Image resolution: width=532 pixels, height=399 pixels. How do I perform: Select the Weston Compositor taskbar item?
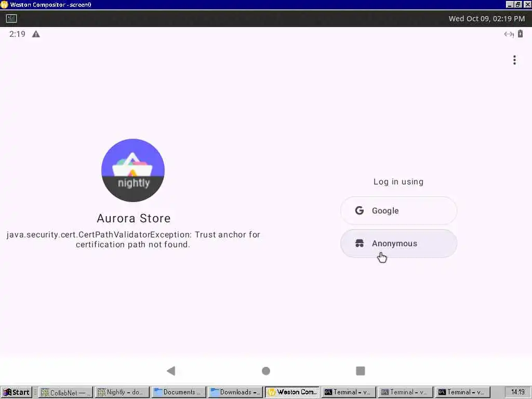coord(292,392)
